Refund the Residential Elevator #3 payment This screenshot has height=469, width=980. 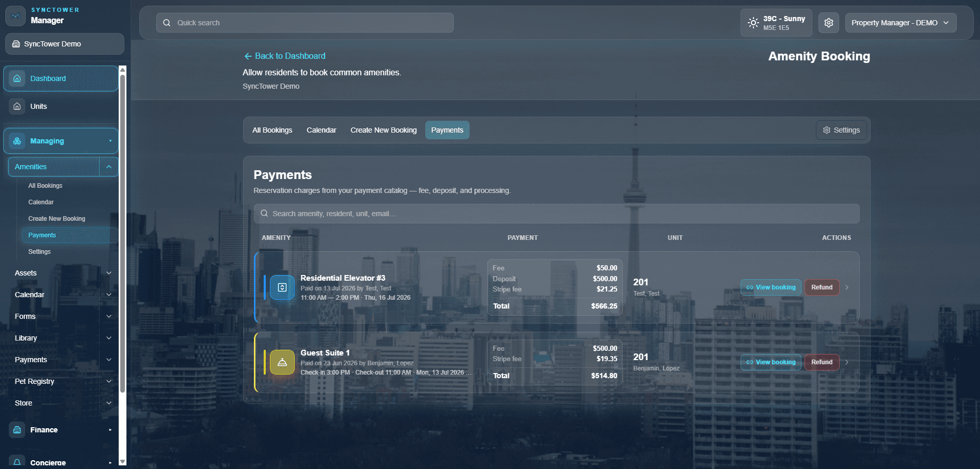[x=822, y=287]
